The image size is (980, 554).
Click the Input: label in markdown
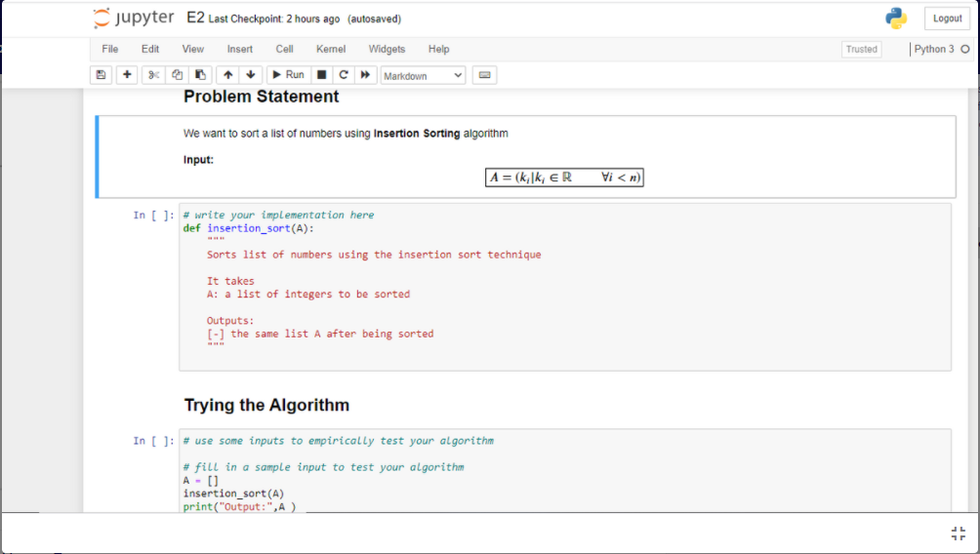[x=198, y=160]
